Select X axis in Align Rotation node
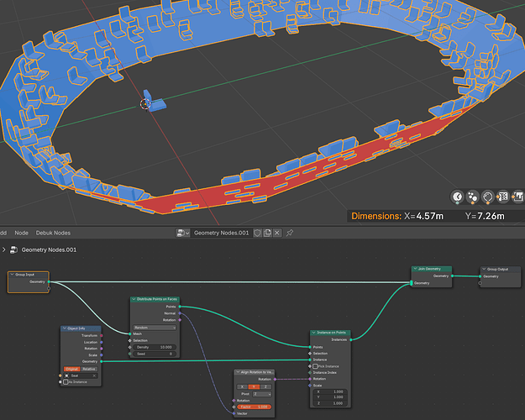Viewport: 525px width, 420px height. [x=243, y=386]
